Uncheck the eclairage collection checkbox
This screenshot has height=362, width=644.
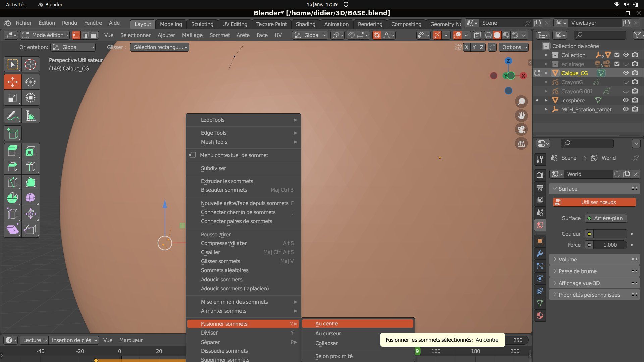pos(617,64)
